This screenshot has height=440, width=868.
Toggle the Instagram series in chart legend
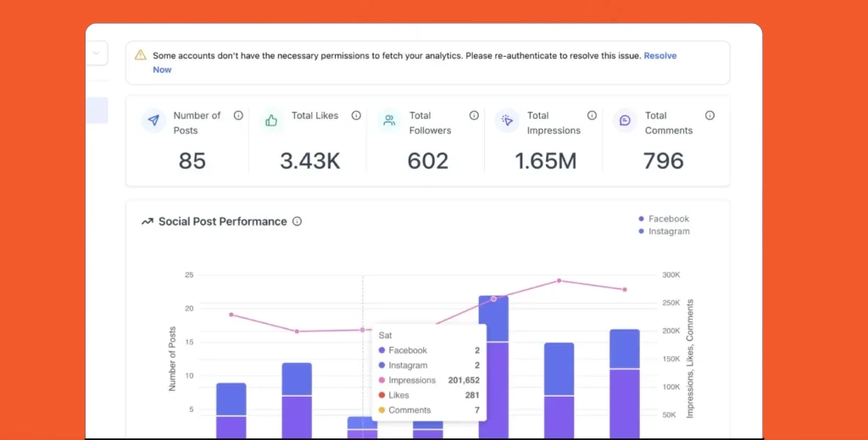coord(664,231)
